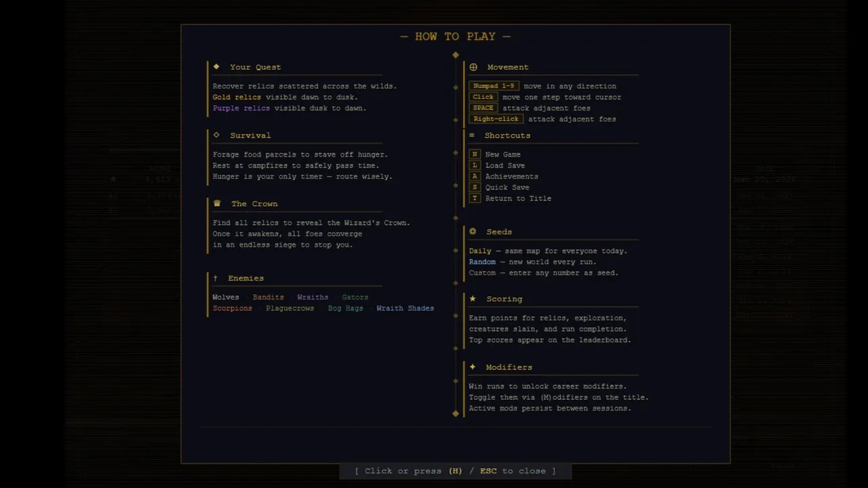Image resolution: width=868 pixels, height=488 pixels.
Task: Click the star icon beside Scoring
Action: point(473,298)
